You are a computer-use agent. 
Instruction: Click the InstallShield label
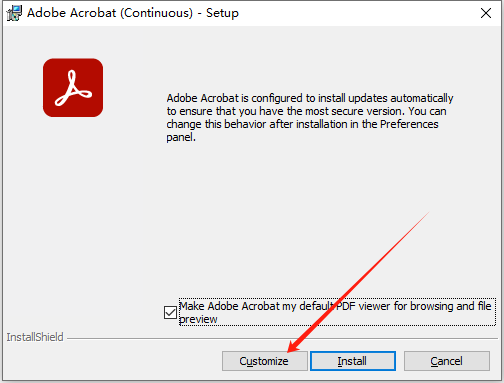click(35, 337)
